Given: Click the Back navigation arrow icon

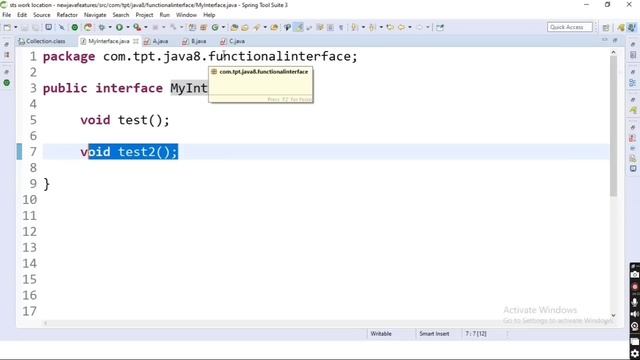Looking at the screenshot, I should pyautogui.click(x=401, y=27).
